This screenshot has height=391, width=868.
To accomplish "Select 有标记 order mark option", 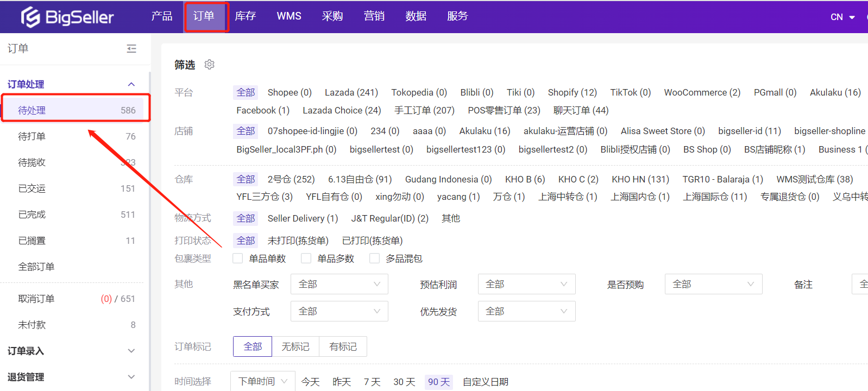I will (x=343, y=346).
